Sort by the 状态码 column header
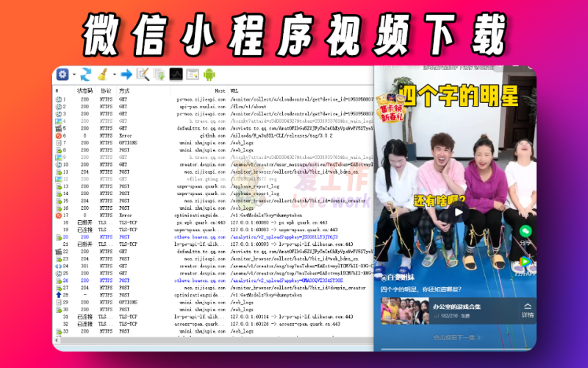 (x=85, y=91)
